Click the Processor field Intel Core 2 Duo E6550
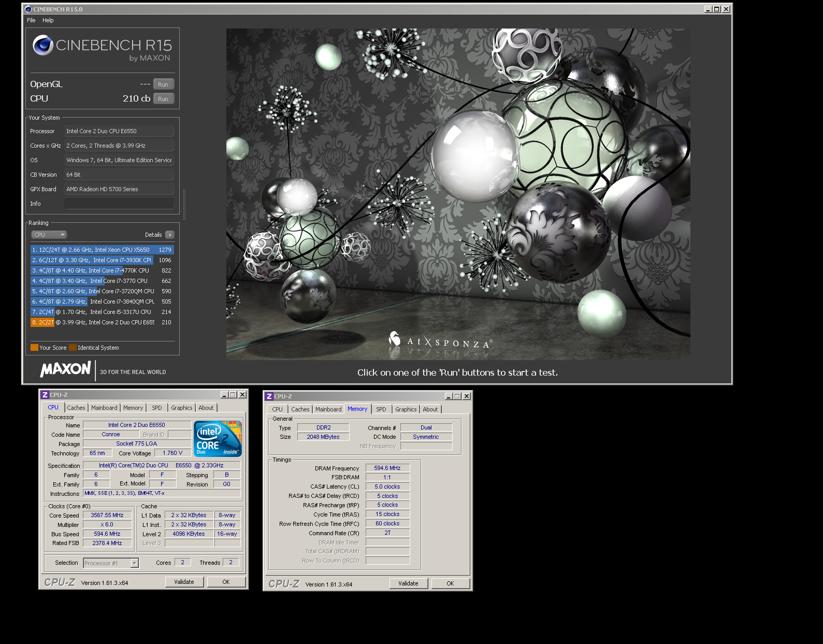This screenshot has height=644, width=823. tap(119, 131)
